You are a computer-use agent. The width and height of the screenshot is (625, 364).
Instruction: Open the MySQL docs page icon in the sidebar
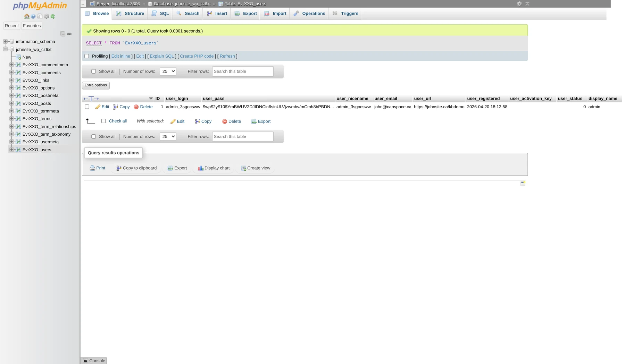click(x=40, y=16)
